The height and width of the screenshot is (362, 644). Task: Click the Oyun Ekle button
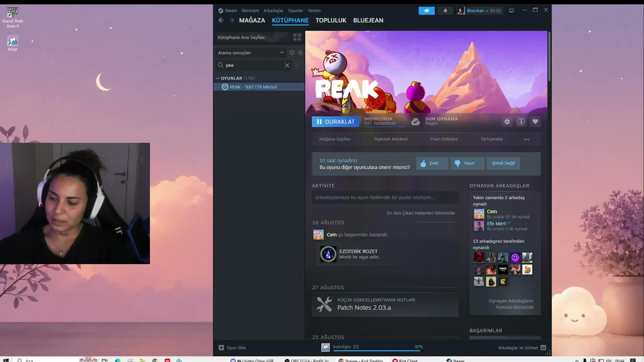[232, 348]
